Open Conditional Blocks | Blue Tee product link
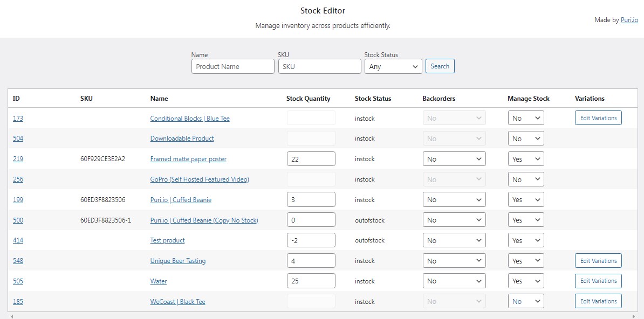The height and width of the screenshot is (319, 644). pyautogui.click(x=190, y=118)
